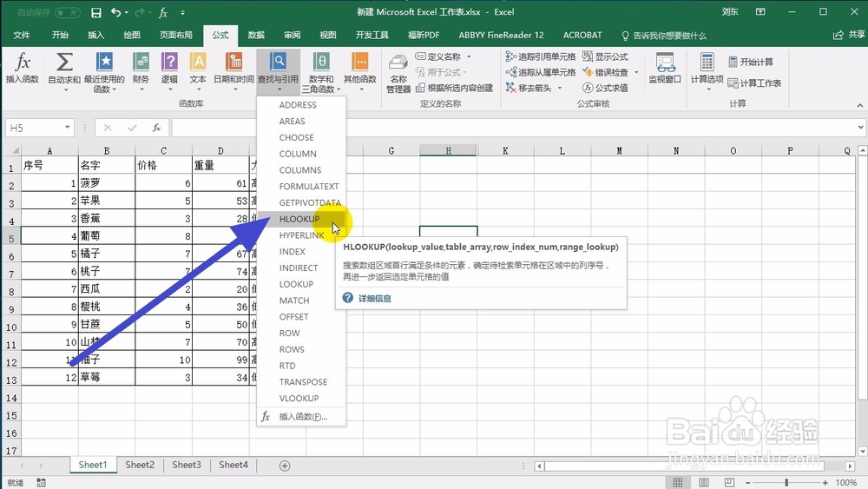Switch to Page Break Preview in status bar
Viewport: 868px width, 489px height.
point(730,482)
